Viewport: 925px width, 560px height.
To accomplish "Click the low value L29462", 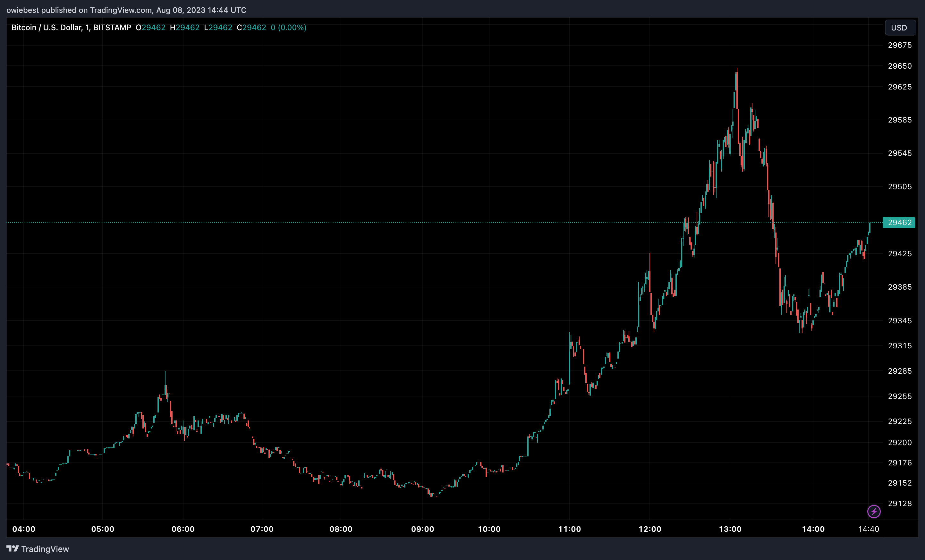I will point(218,27).
